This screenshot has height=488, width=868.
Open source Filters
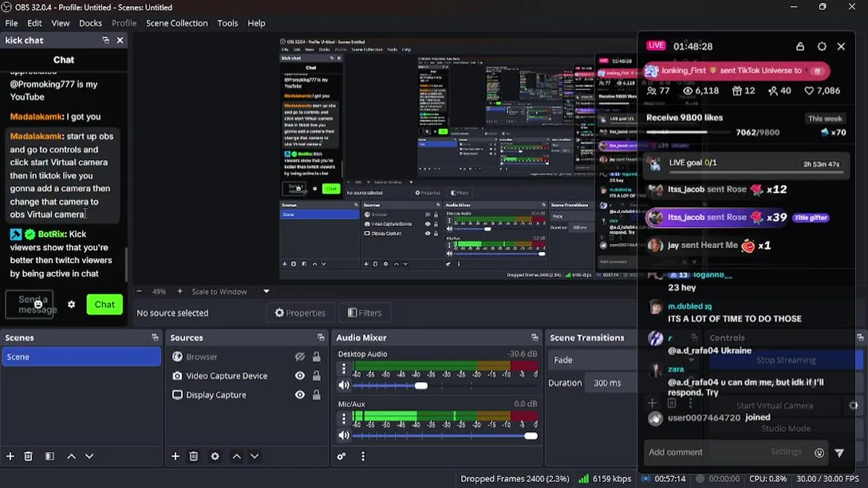365,312
